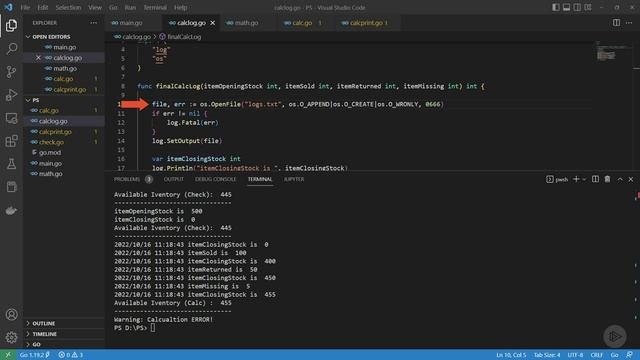Click the Go 1.19.2 version in status bar
The image size is (640, 360).
[34, 355]
